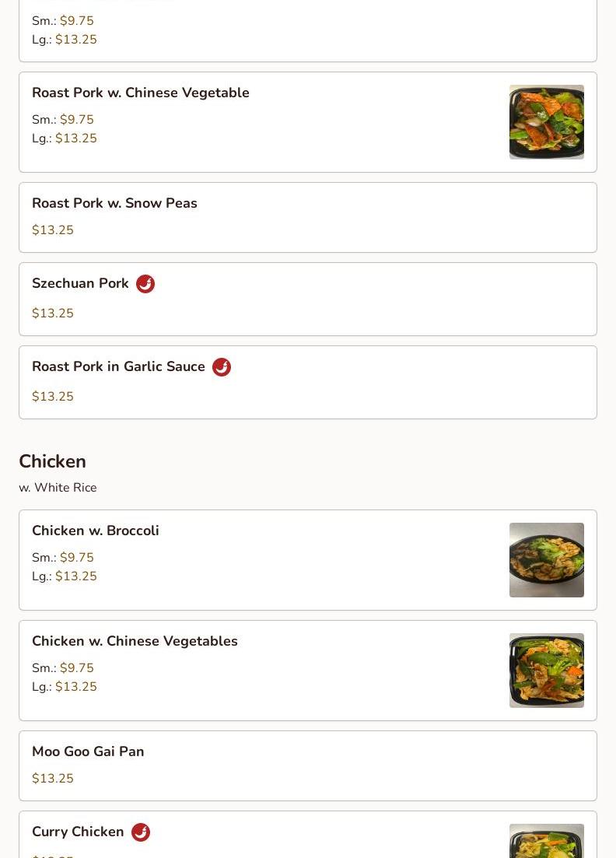Click Moo Goo Gai Pan price $13.25

(x=53, y=778)
